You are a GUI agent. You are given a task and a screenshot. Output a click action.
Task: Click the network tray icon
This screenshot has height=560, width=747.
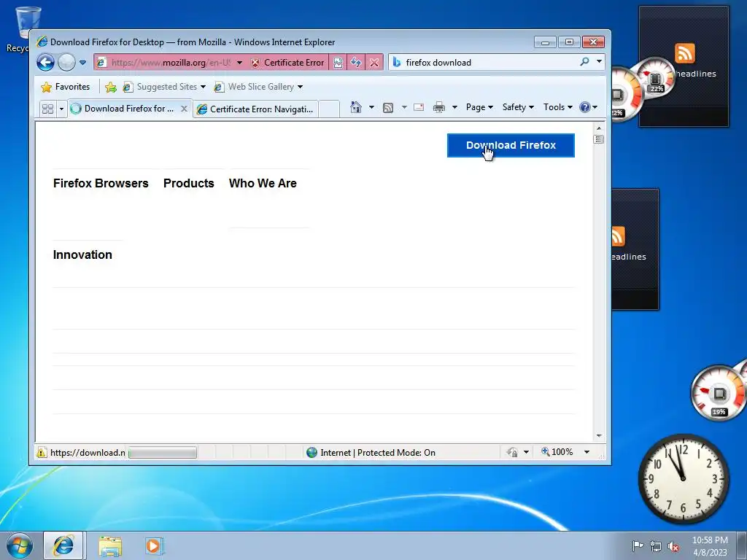(x=656, y=546)
